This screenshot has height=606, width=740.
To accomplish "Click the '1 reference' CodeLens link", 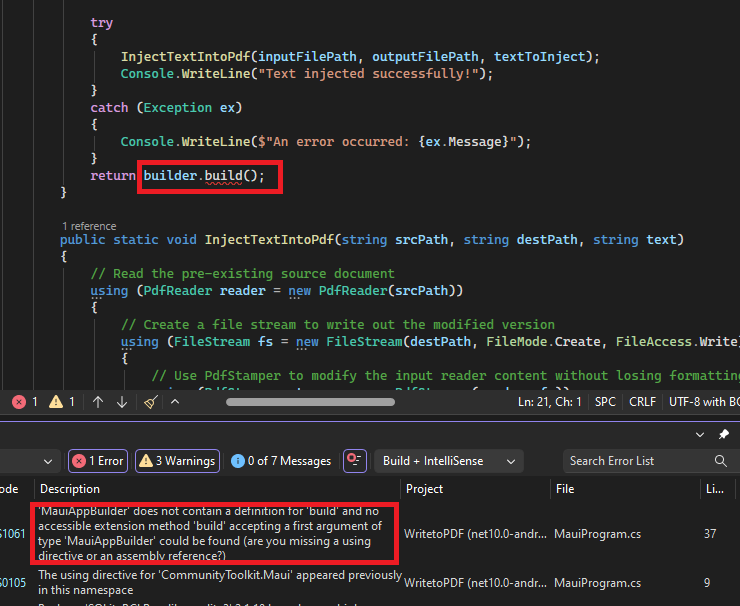I will coord(89,226).
